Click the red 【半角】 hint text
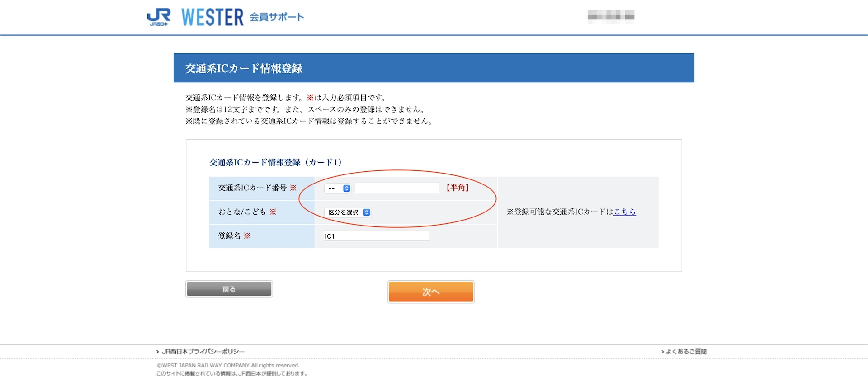868x386 pixels. (x=458, y=188)
